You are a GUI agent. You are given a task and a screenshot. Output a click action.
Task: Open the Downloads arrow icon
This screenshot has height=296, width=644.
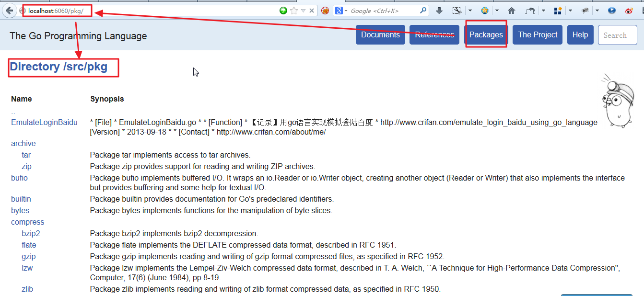click(x=439, y=11)
